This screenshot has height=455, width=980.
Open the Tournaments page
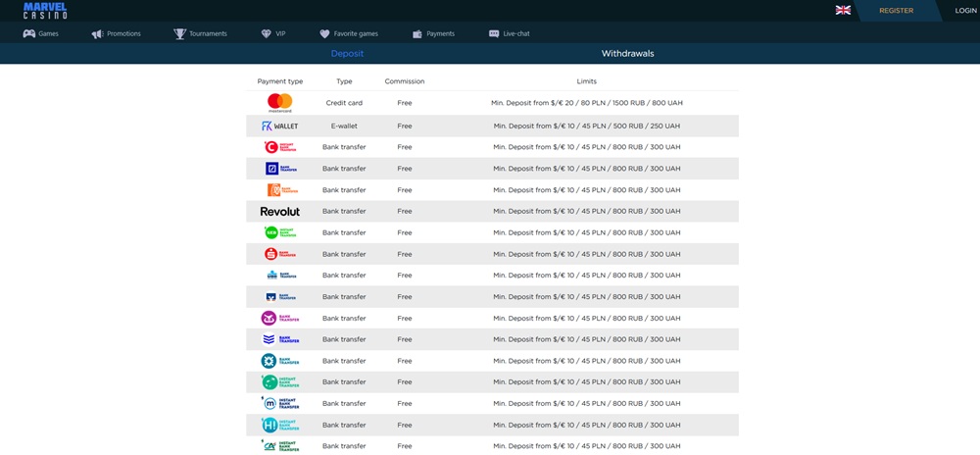coord(200,34)
